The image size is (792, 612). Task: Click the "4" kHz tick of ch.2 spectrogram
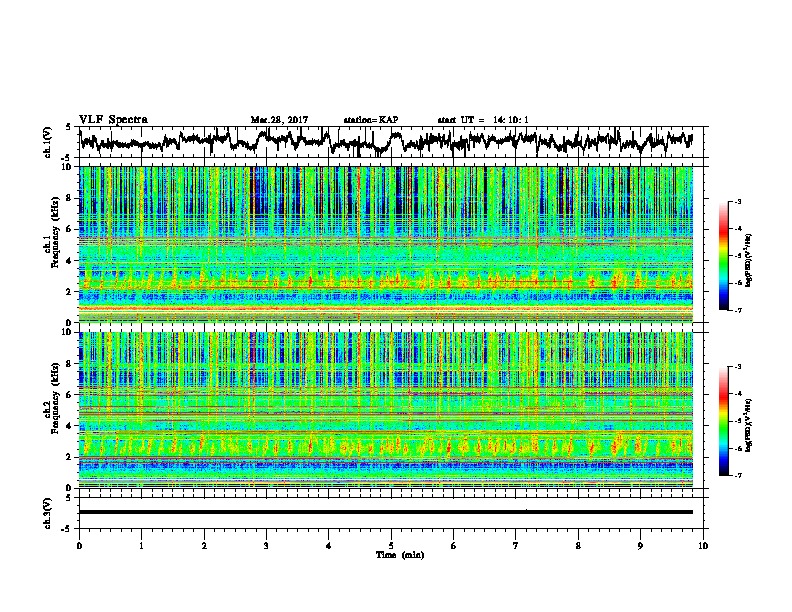pos(70,426)
